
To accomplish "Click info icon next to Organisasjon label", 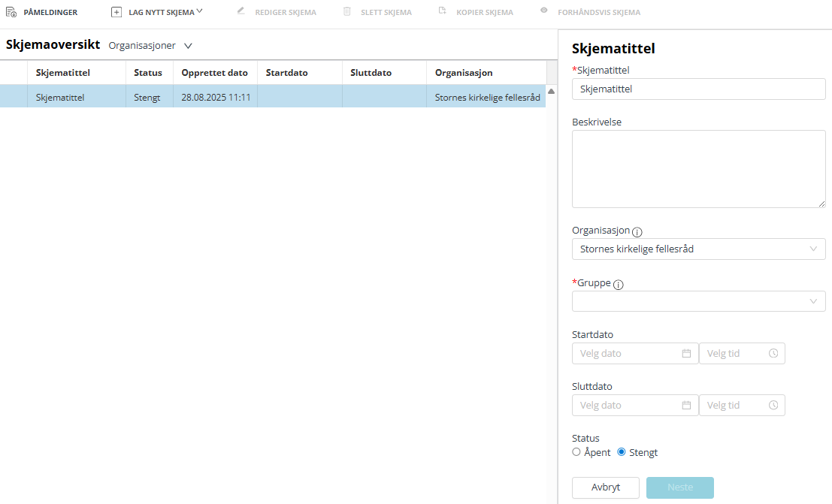I will coord(637,232).
